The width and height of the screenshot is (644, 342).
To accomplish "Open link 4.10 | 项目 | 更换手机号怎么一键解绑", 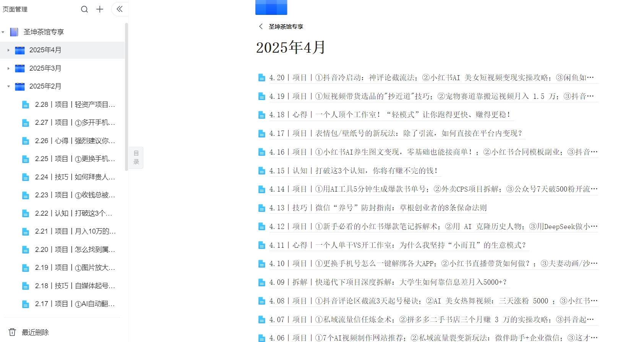I will [x=433, y=264].
